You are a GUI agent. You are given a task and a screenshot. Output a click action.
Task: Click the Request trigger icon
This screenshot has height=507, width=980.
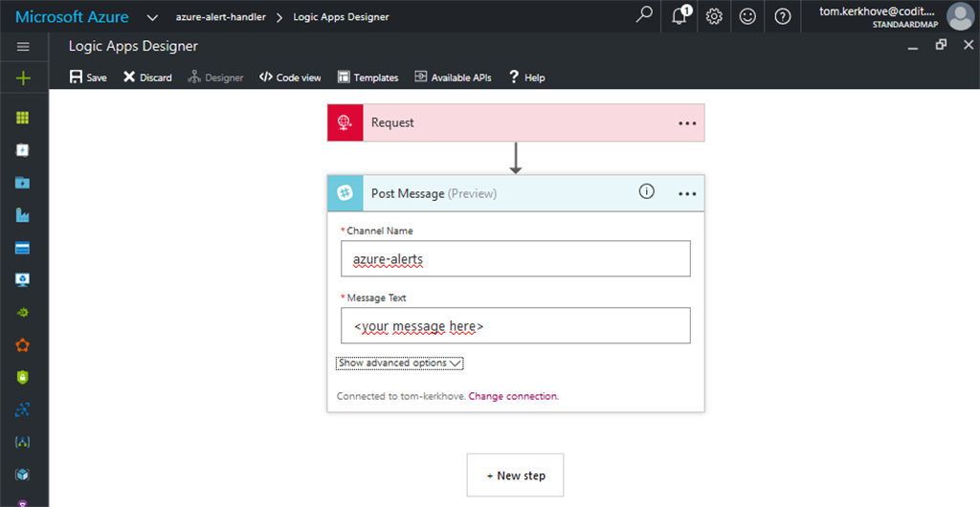tap(345, 123)
